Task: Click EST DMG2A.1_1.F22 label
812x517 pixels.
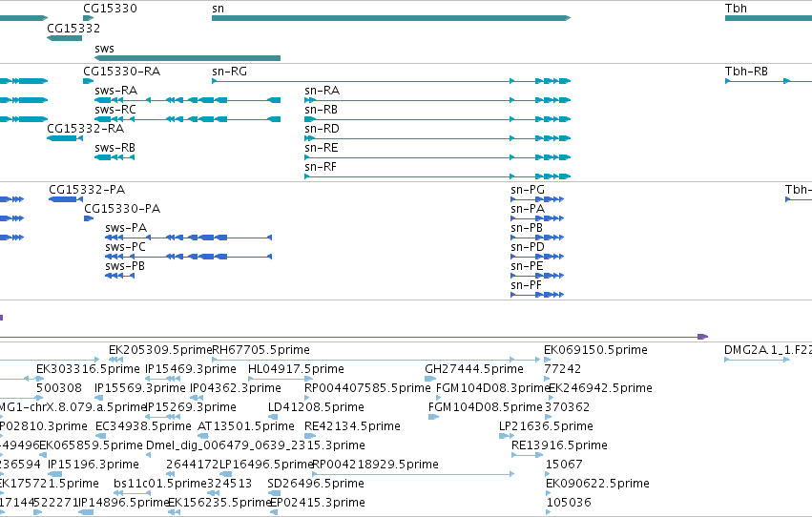Action: [x=768, y=350]
